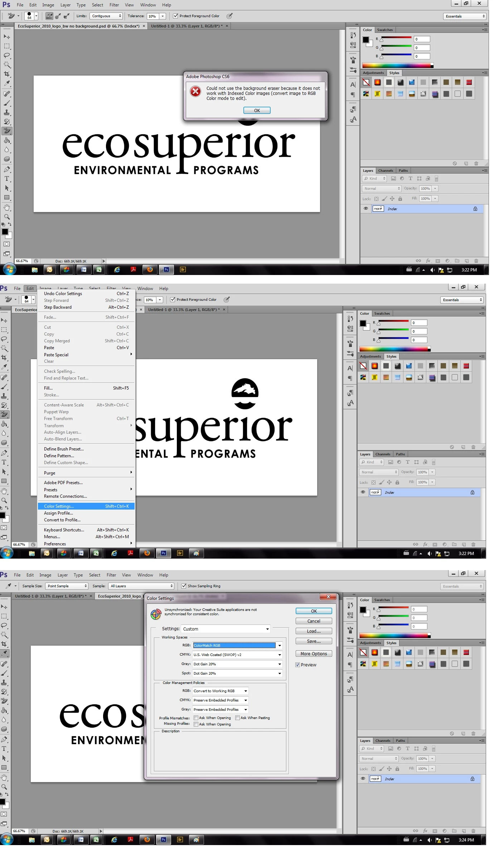Select the Rectangular Marquee tool in top screenshot
Viewport: 504px width, 868px height.
click(6, 46)
